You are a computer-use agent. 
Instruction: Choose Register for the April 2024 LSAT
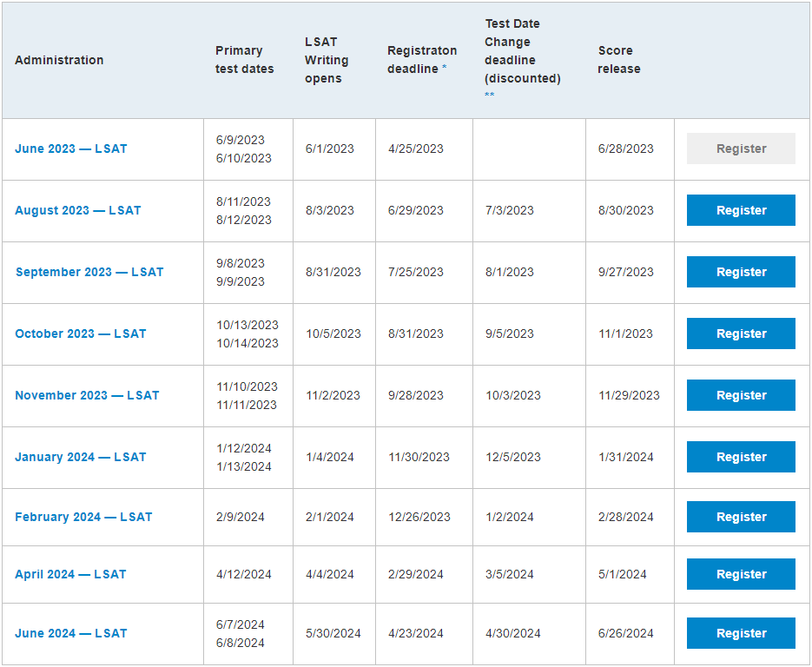741,574
